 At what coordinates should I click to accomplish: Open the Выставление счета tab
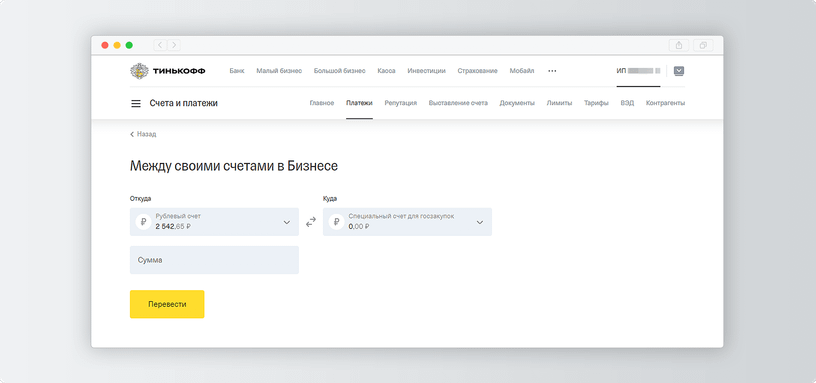458,103
